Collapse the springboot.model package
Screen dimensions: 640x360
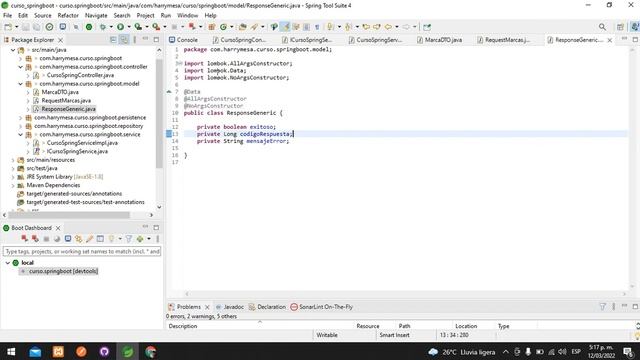pyautogui.click(x=20, y=84)
